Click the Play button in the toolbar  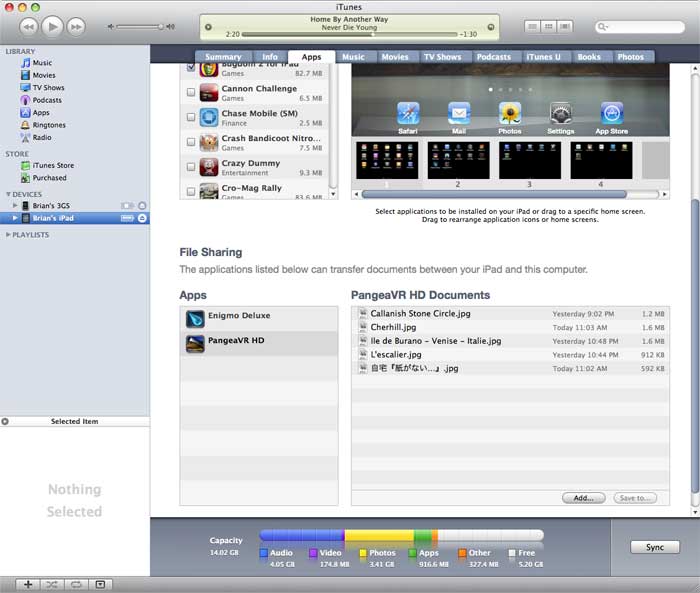point(52,26)
